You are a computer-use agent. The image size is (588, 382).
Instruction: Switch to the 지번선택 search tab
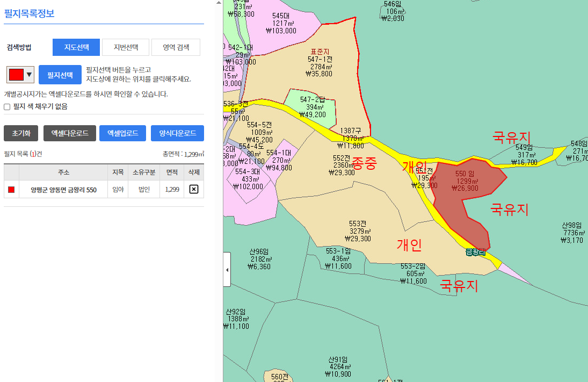[126, 47]
